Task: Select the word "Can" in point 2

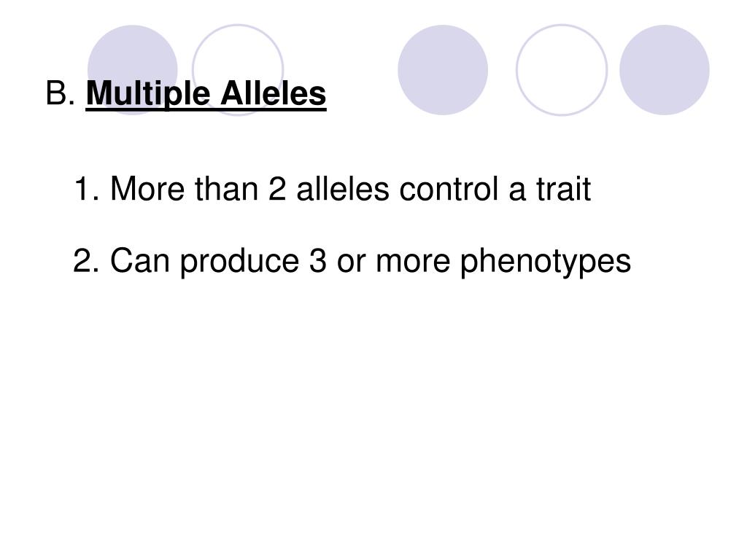Action: (140, 260)
